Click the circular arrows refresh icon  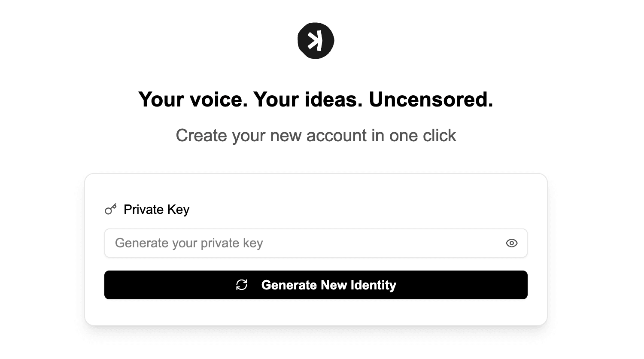coord(242,285)
